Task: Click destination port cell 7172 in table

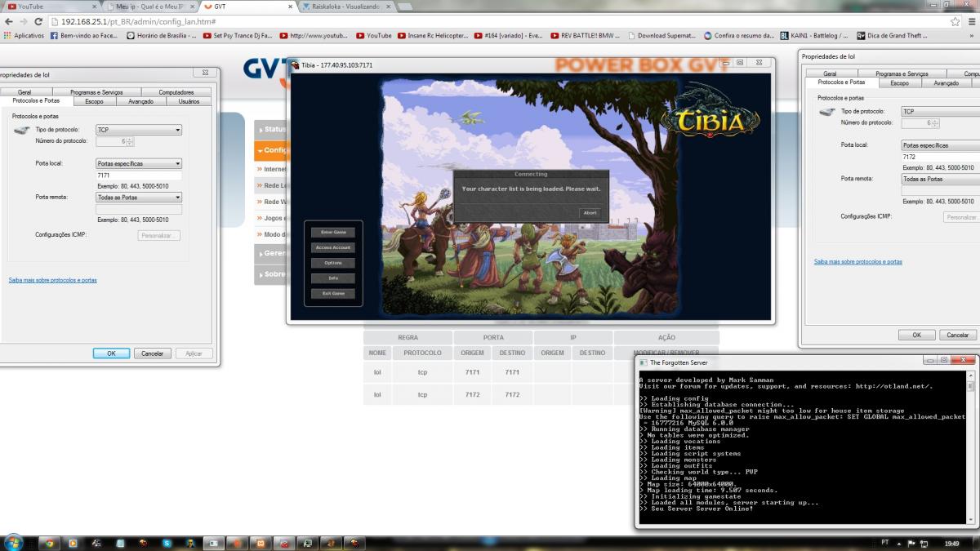Action: point(512,394)
